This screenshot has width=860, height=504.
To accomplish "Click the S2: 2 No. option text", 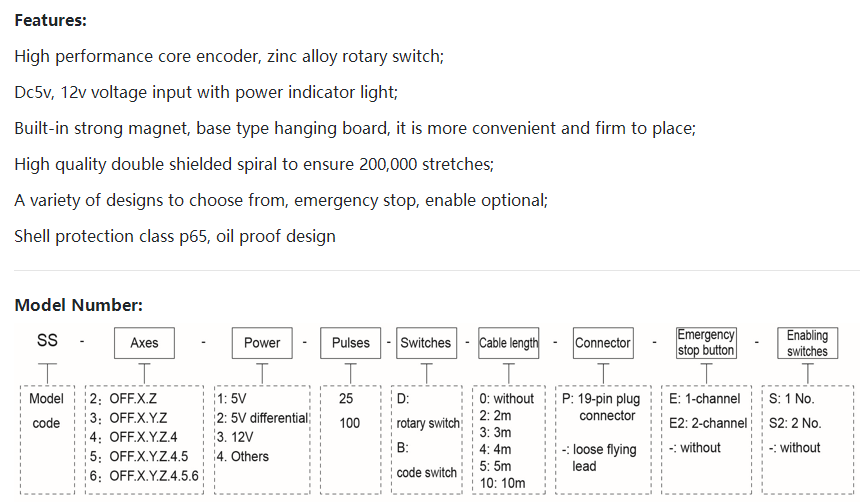I will pyautogui.click(x=797, y=423).
